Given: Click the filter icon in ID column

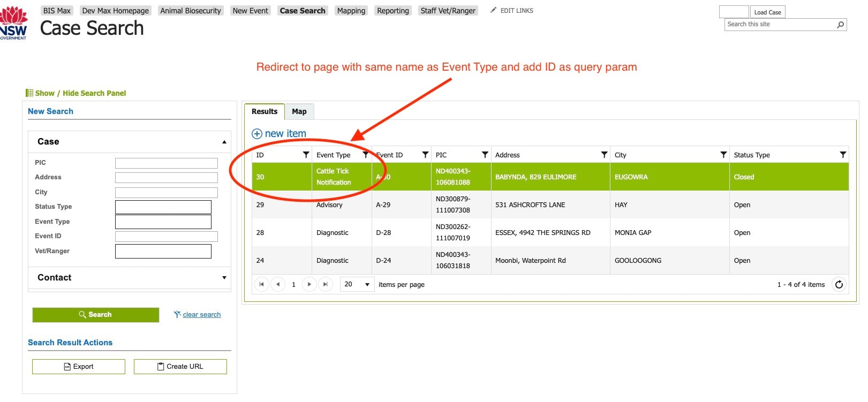Looking at the screenshot, I should [306, 155].
